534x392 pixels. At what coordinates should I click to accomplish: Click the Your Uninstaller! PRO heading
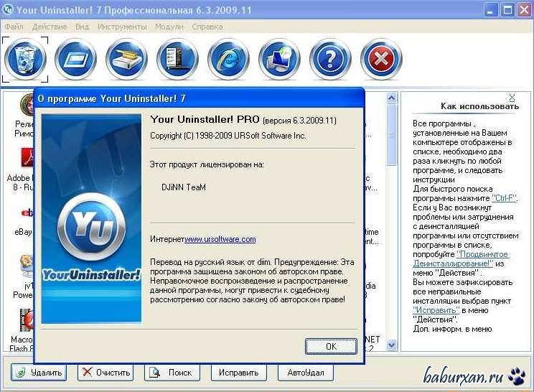point(205,120)
